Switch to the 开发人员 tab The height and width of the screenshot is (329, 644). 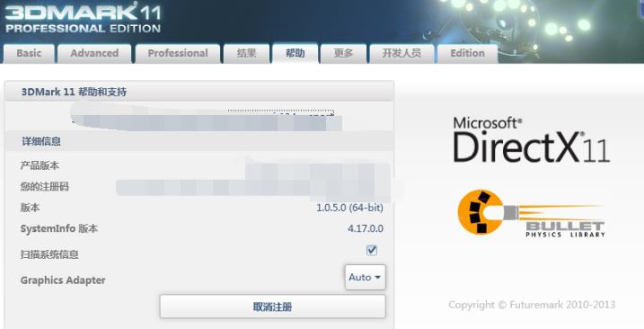click(x=401, y=53)
